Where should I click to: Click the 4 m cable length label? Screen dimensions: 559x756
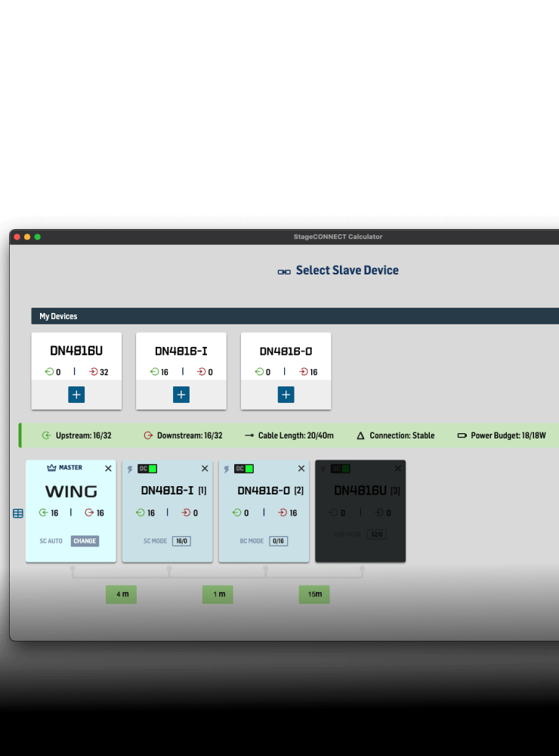click(122, 594)
